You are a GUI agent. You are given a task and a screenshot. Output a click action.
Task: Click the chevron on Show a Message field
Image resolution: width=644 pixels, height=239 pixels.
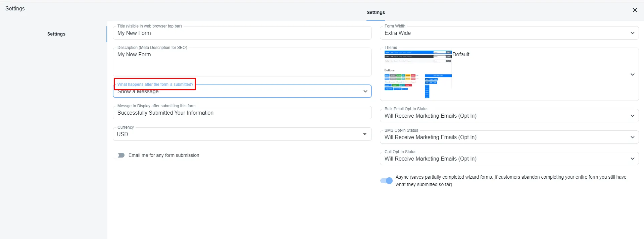click(x=365, y=91)
